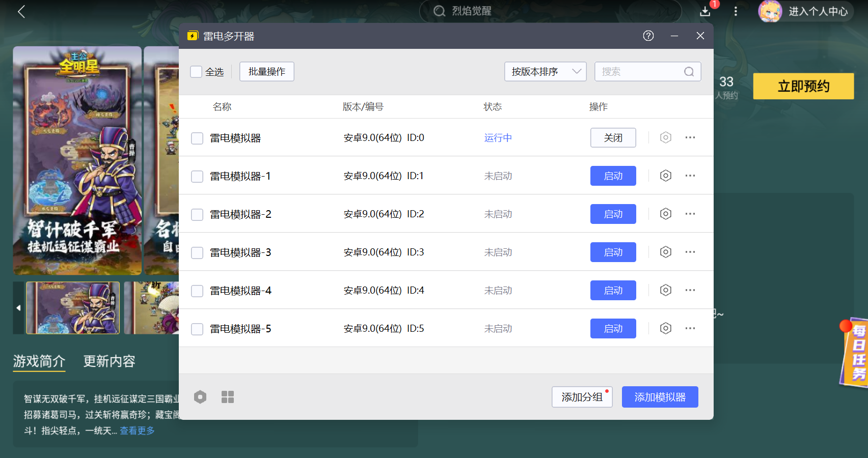Check the 全选 select-all checkbox
The image size is (868, 458).
click(196, 72)
